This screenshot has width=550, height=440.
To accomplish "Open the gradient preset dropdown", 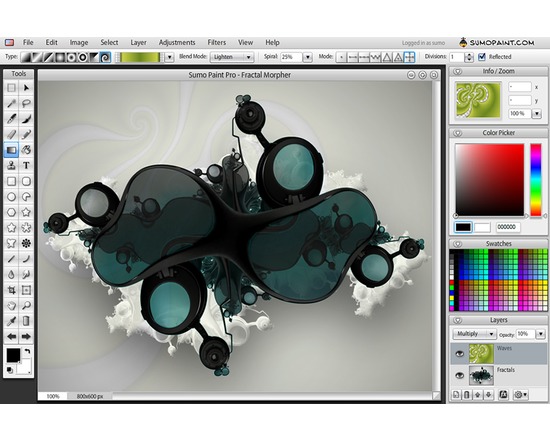I will pyautogui.click(x=169, y=57).
